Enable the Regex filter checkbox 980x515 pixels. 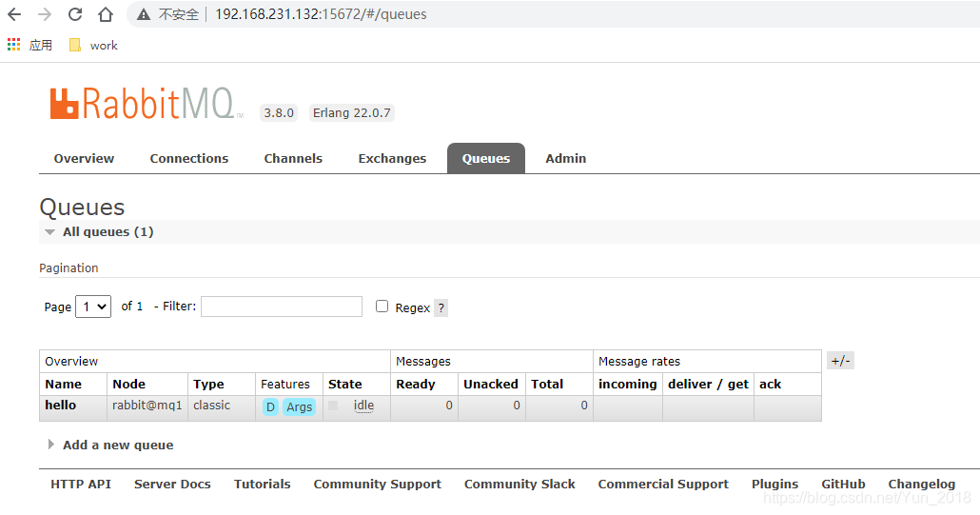click(382, 307)
